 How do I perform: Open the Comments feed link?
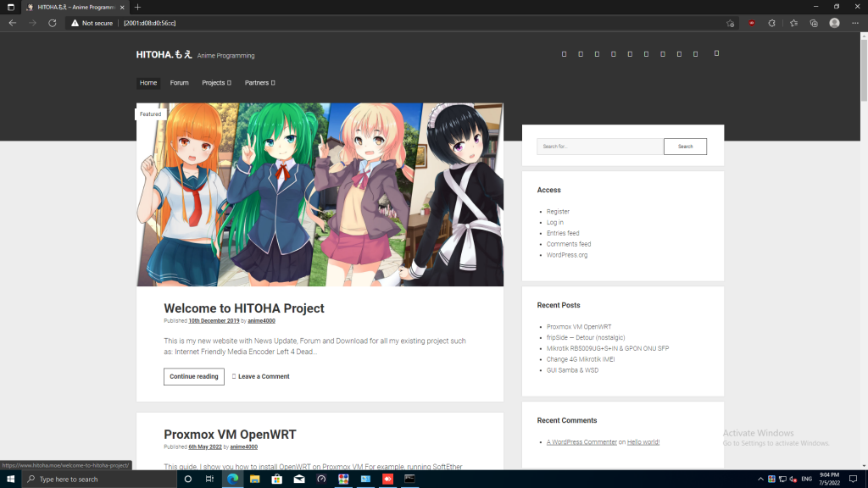coord(569,244)
